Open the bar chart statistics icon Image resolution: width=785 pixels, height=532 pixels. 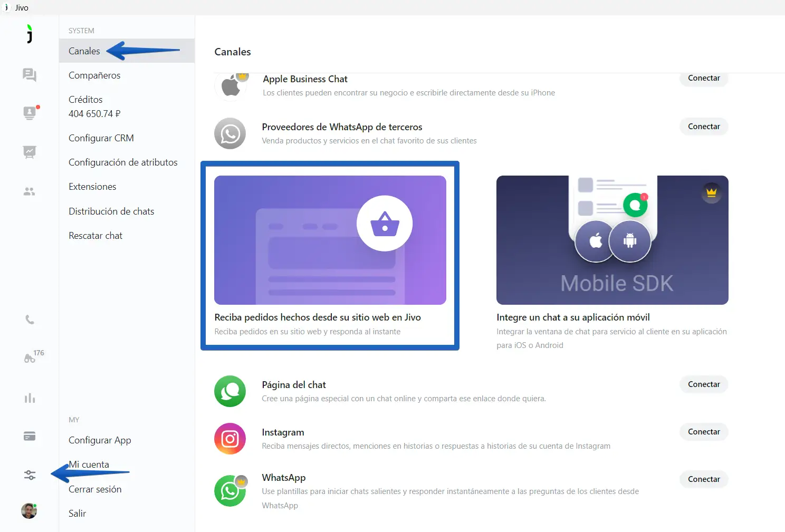30,398
